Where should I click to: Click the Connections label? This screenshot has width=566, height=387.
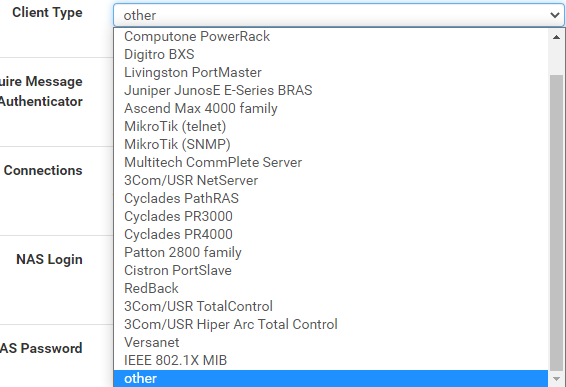(x=43, y=170)
